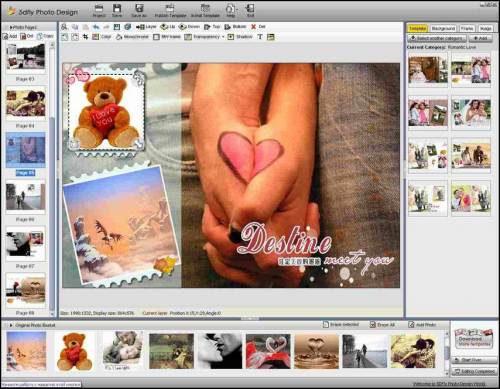Switch to the Template tab
Screen dimensions: 500x389
point(418,29)
